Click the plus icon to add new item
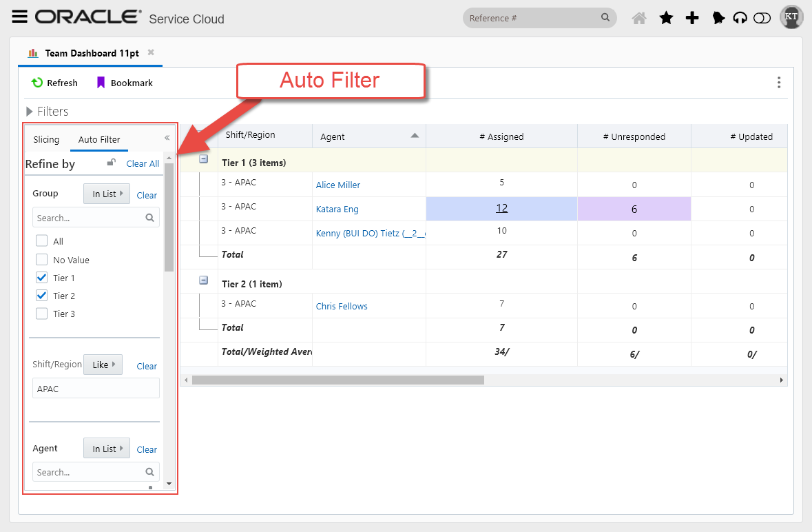The height and width of the screenshot is (532, 812). tap(692, 17)
